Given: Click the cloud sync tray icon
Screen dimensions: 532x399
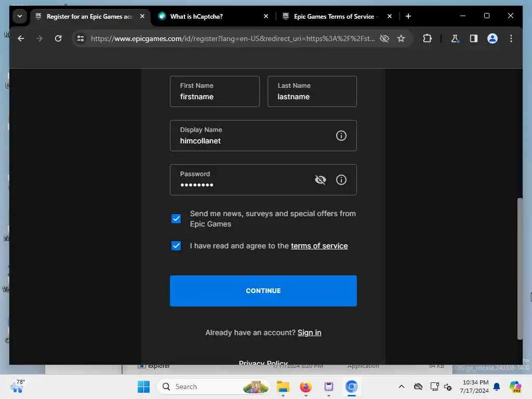Looking at the screenshot, I should [418, 387].
